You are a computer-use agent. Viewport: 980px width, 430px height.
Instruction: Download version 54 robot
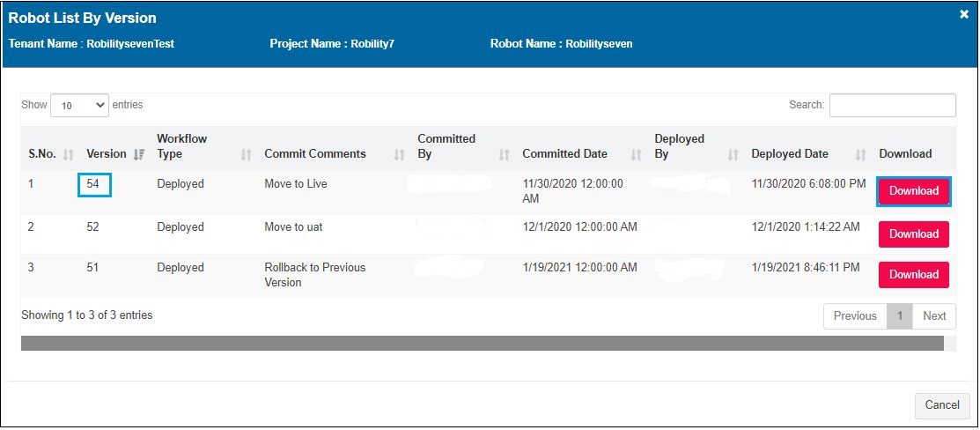pos(913,191)
